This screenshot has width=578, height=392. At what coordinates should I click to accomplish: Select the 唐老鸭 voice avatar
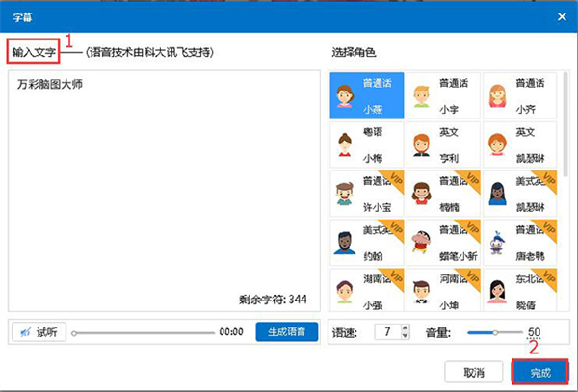(520, 243)
